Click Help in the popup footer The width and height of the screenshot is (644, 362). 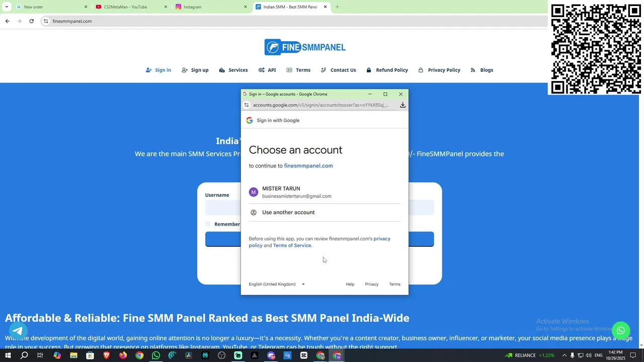coord(350,285)
